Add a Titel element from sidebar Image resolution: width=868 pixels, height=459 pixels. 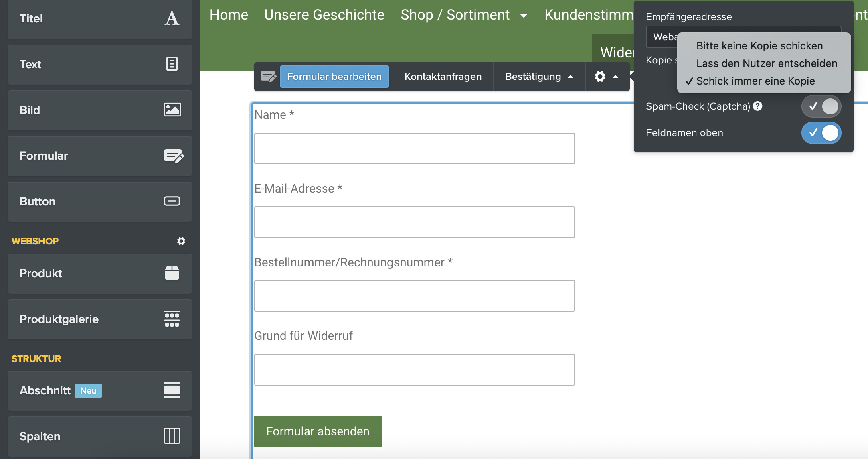point(100,18)
